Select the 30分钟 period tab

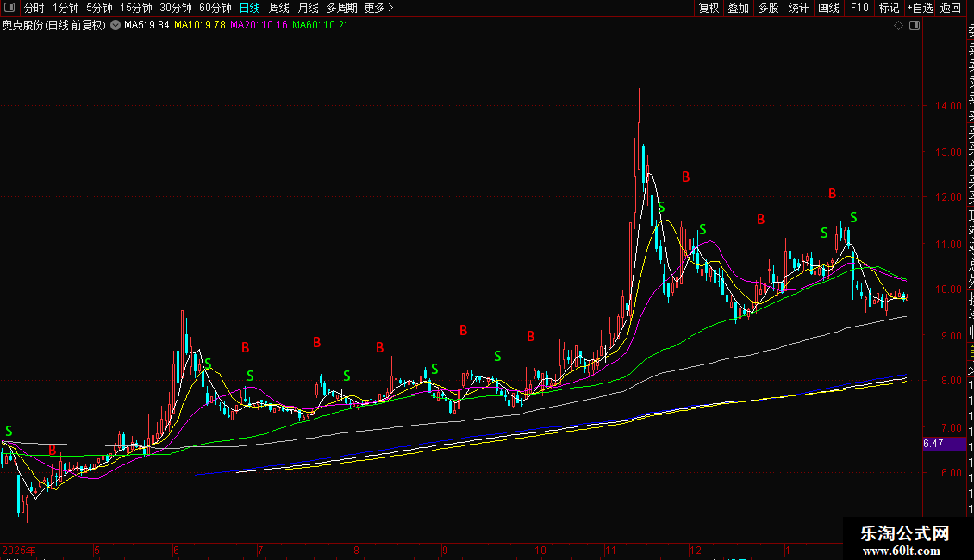tap(176, 8)
